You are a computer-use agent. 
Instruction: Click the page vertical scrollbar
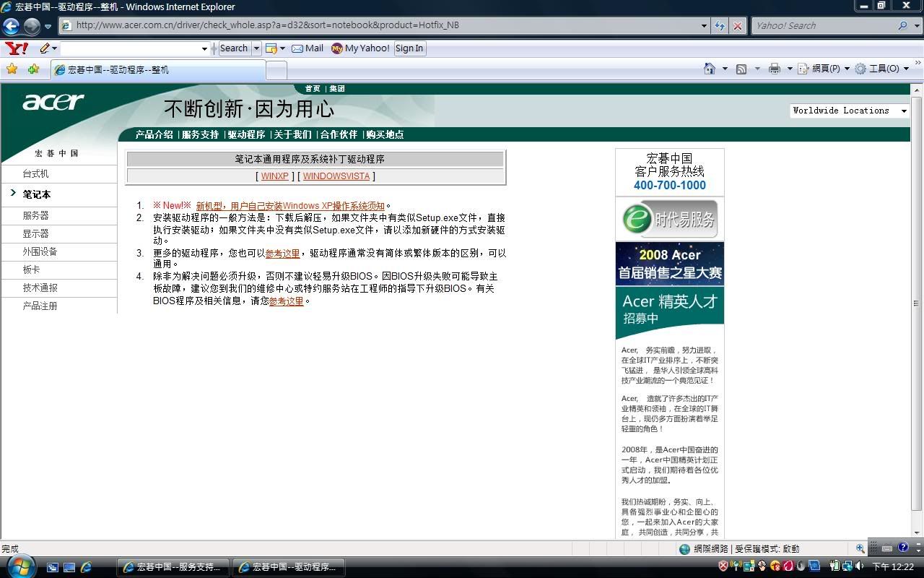click(917, 303)
